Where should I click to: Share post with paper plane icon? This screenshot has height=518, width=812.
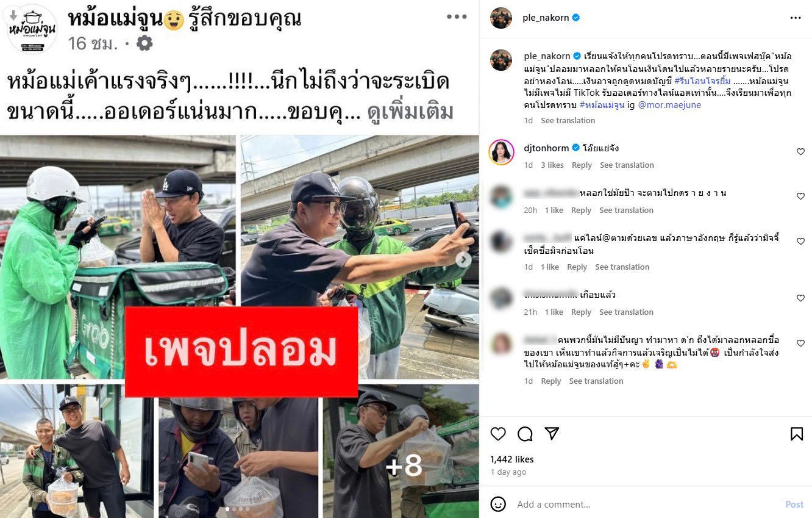[x=552, y=434]
